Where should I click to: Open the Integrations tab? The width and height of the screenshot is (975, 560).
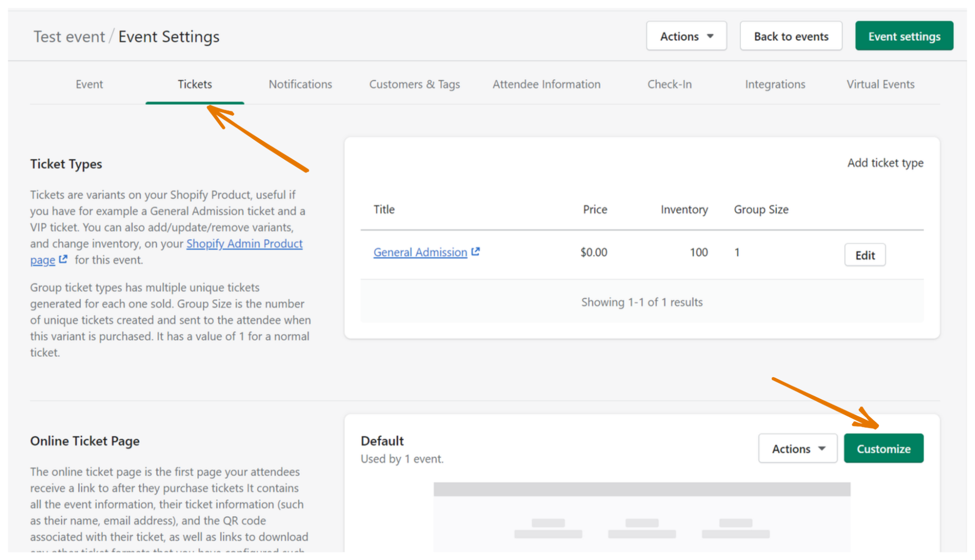click(775, 84)
